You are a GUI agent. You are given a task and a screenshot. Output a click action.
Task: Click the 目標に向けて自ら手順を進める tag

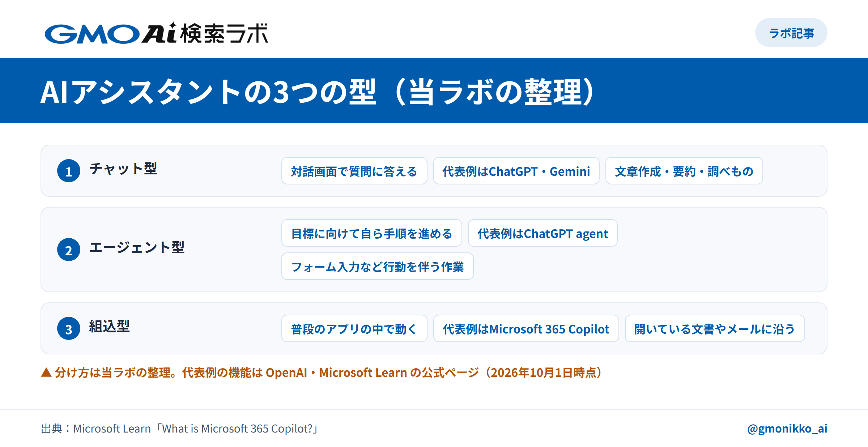click(372, 233)
